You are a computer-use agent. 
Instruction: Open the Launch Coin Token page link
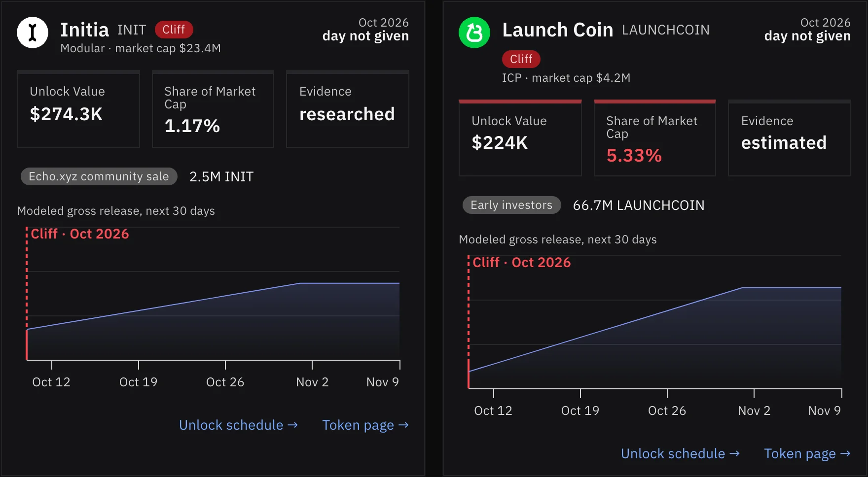pos(807,453)
